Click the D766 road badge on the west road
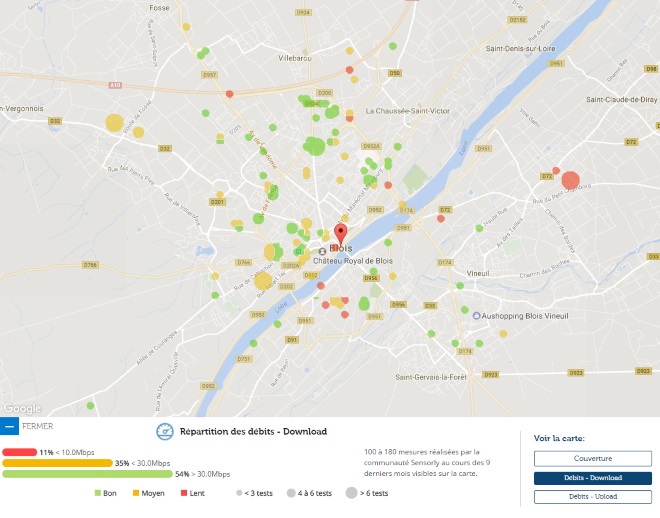This screenshot has height=518, width=660. [90, 265]
